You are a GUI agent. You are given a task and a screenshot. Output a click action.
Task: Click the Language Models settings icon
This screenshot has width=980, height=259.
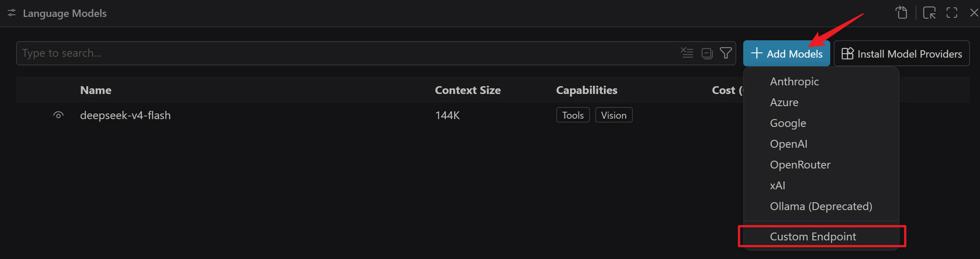point(12,13)
